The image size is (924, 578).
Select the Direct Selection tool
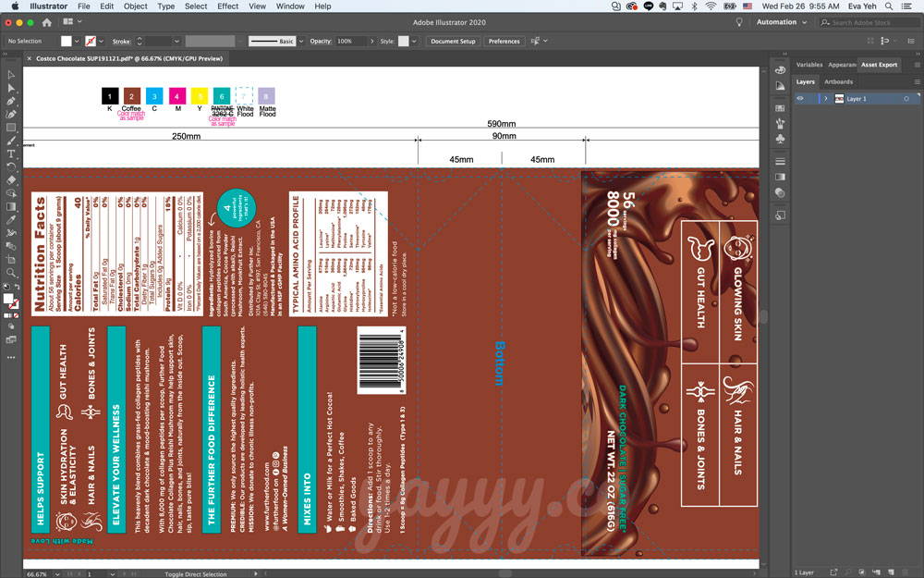[10, 88]
